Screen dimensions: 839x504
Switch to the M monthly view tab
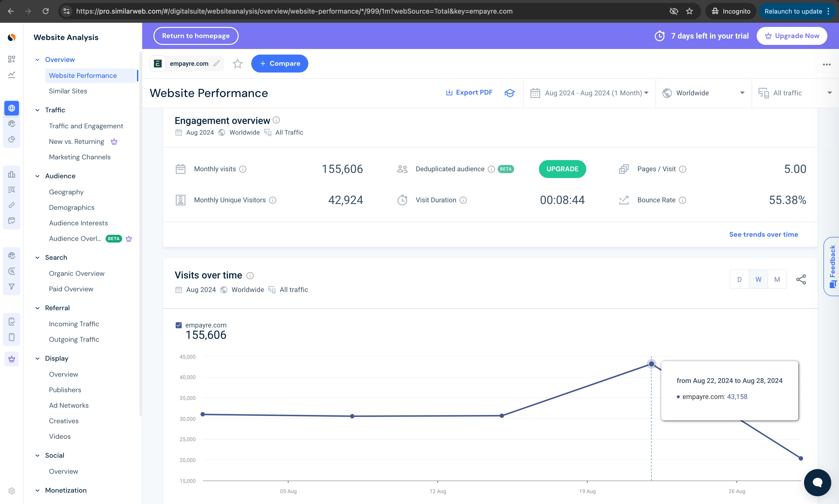point(777,279)
